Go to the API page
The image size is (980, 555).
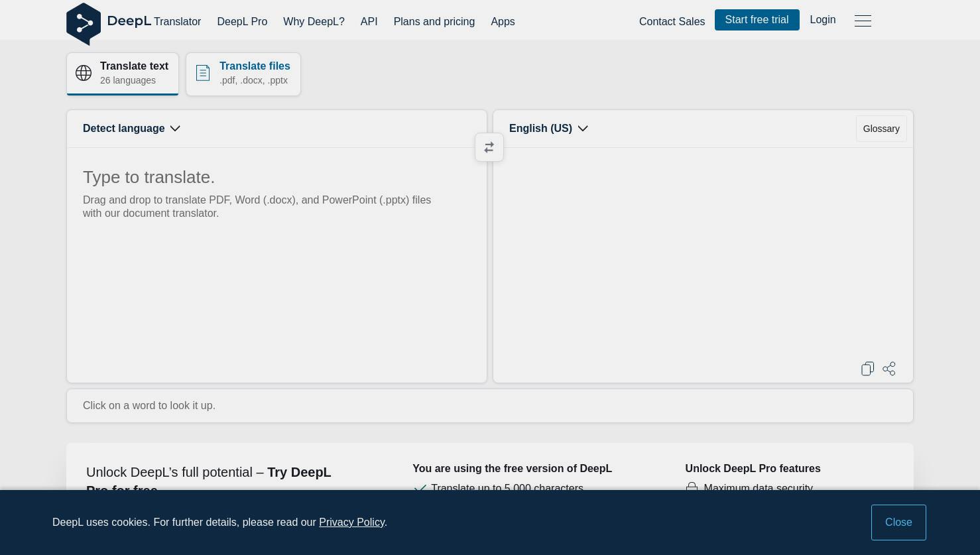369,22
